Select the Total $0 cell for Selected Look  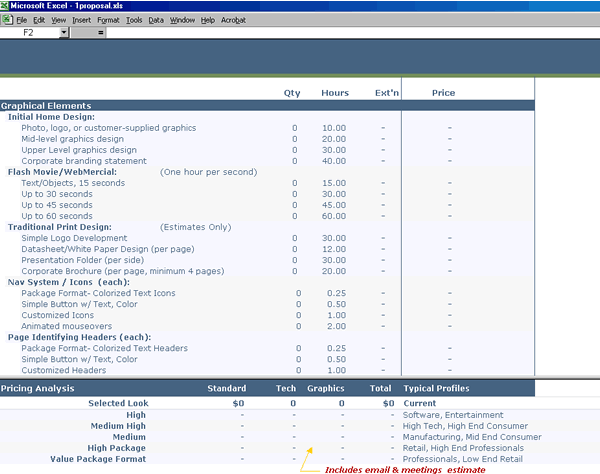pyautogui.click(x=388, y=404)
